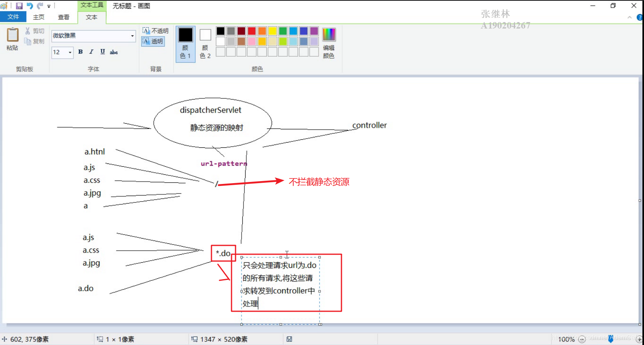Image resolution: width=644 pixels, height=345 pixels.
Task: Open the 文件 menu
Action: (x=13, y=17)
